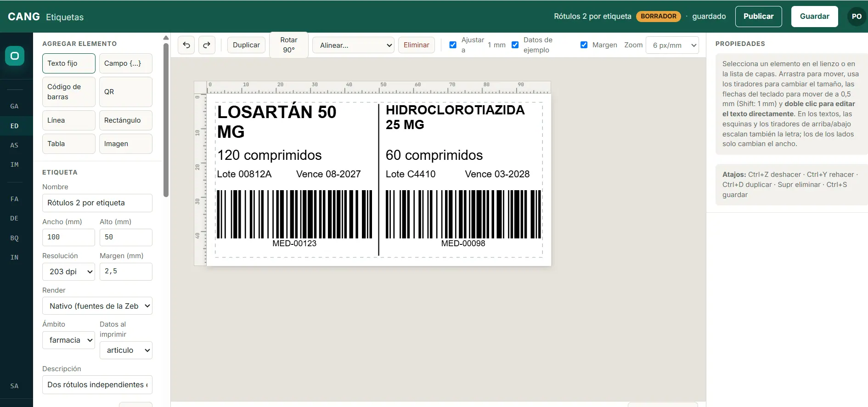Click the undo arrow button
Screen dimensions: 868x407
click(186, 45)
